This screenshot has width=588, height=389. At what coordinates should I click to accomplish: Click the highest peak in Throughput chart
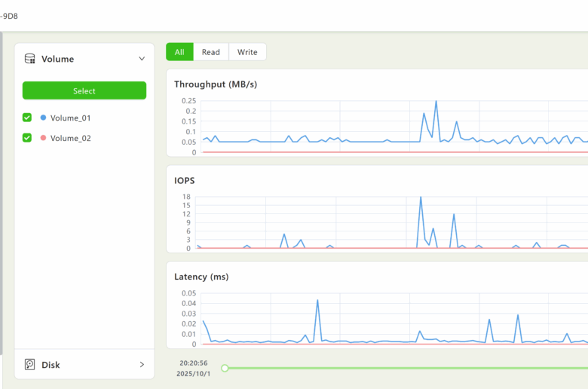tap(436, 102)
